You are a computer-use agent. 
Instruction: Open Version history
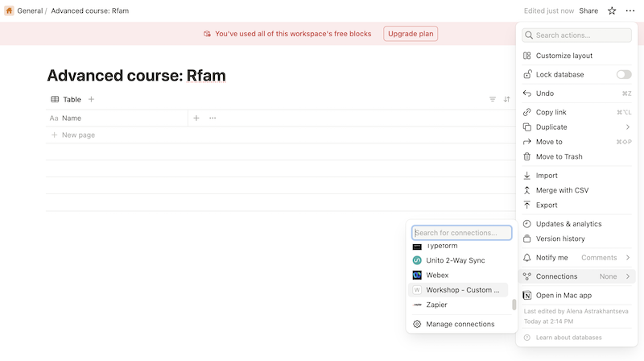(576, 239)
